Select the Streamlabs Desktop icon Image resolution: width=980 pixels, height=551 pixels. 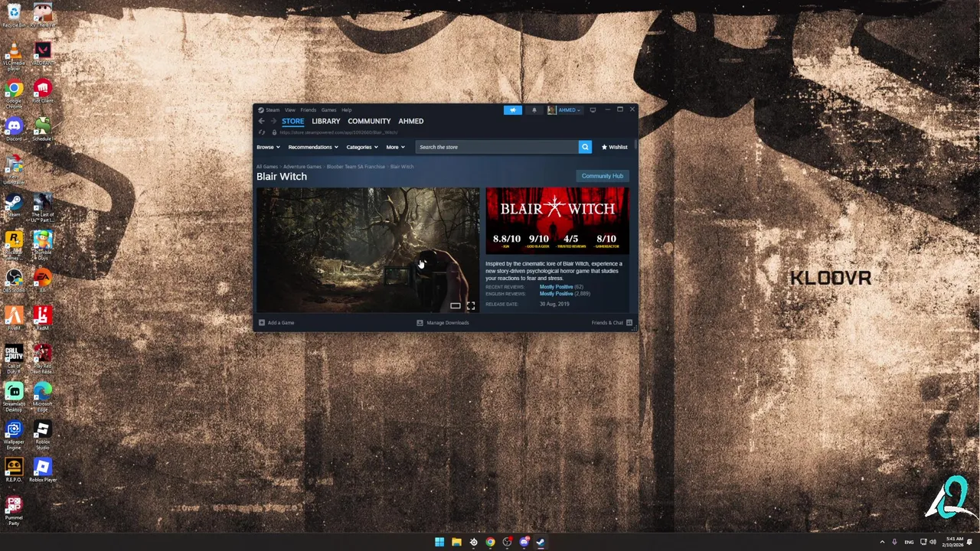14,397
